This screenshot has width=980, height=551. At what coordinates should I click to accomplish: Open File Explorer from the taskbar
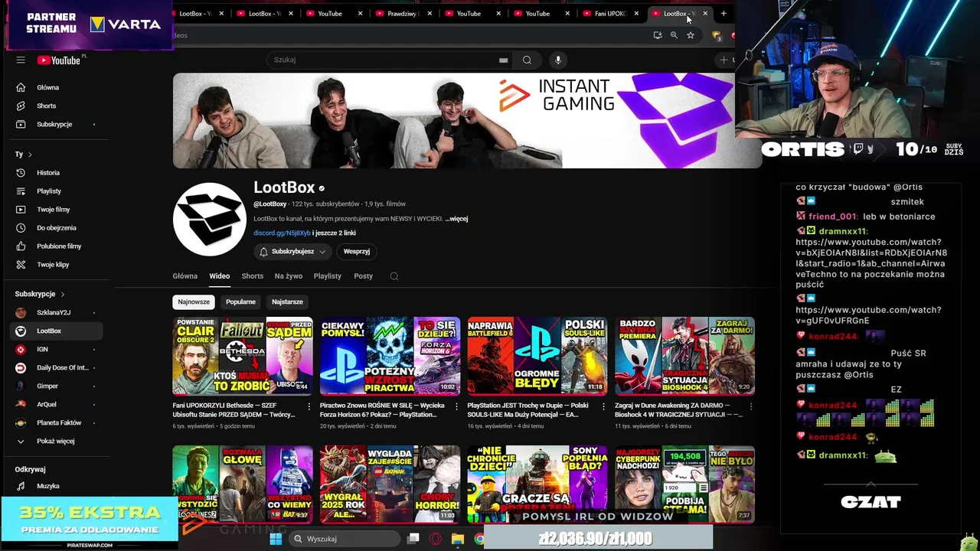[x=458, y=539]
